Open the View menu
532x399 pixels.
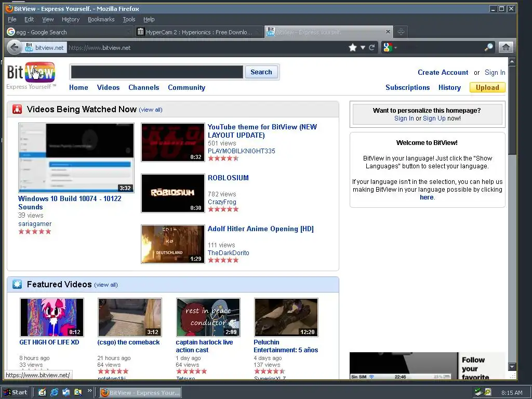(48, 19)
